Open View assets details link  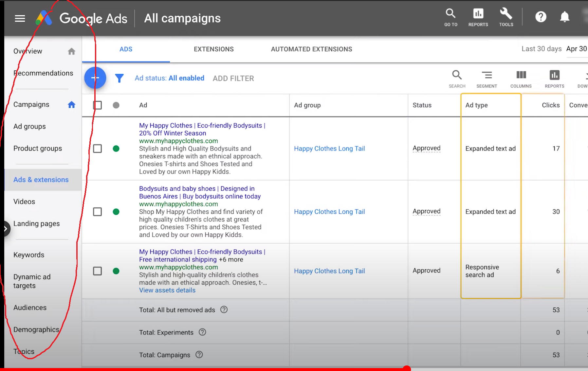tap(167, 290)
